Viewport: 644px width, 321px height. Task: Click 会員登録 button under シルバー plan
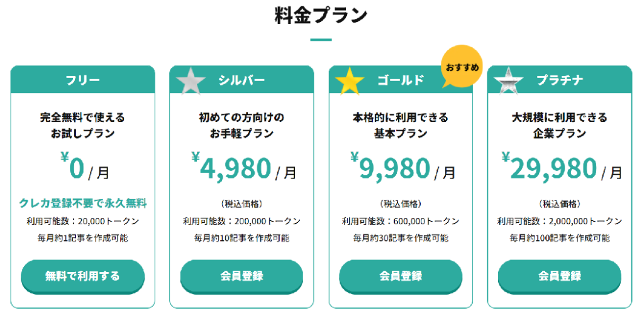241,276
